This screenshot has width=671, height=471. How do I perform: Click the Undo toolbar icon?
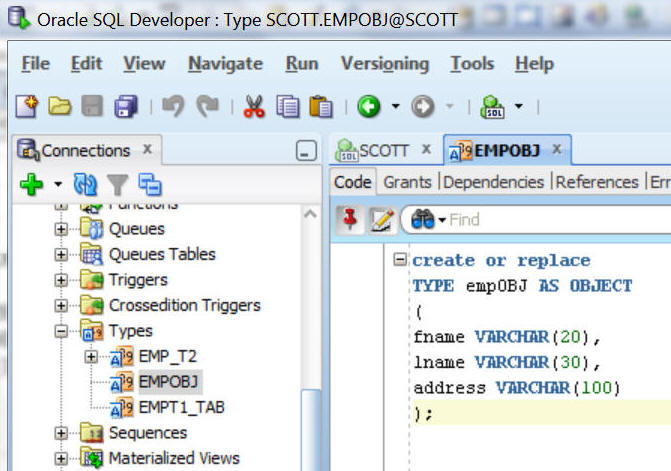coord(173,106)
